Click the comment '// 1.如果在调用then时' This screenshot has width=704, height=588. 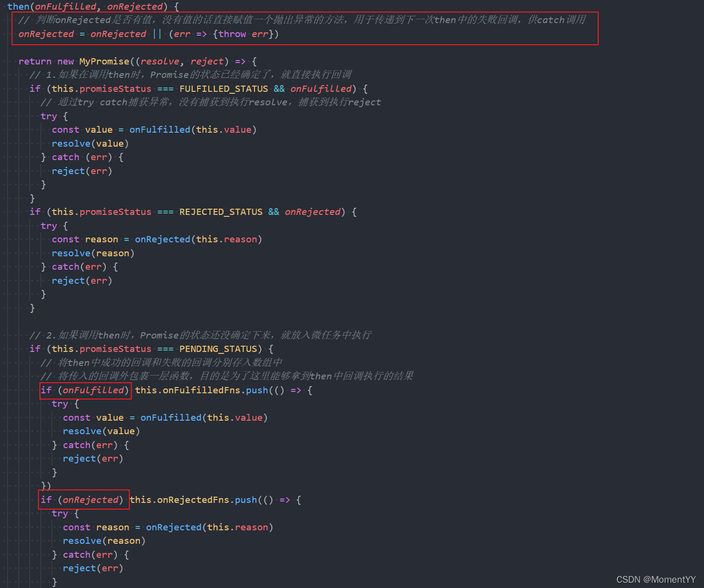pos(190,75)
